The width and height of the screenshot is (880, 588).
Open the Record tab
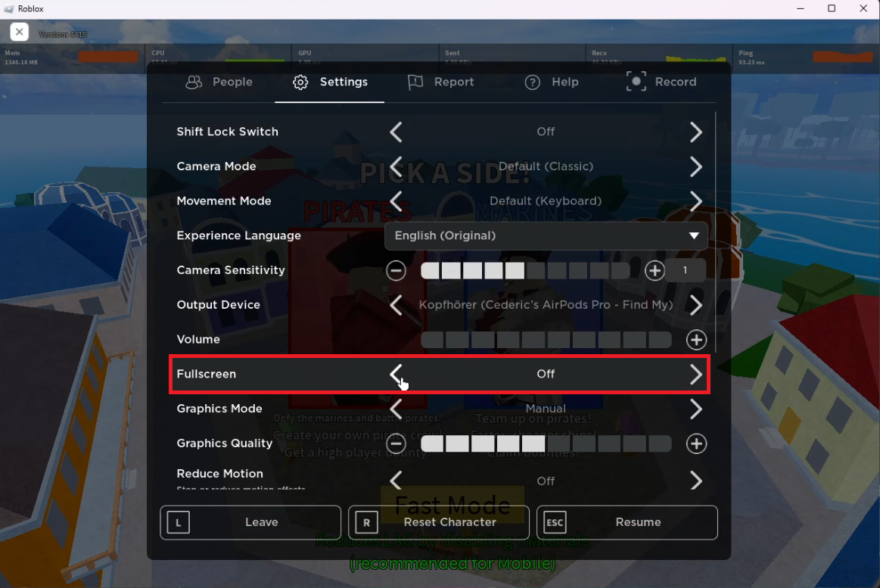pos(661,82)
